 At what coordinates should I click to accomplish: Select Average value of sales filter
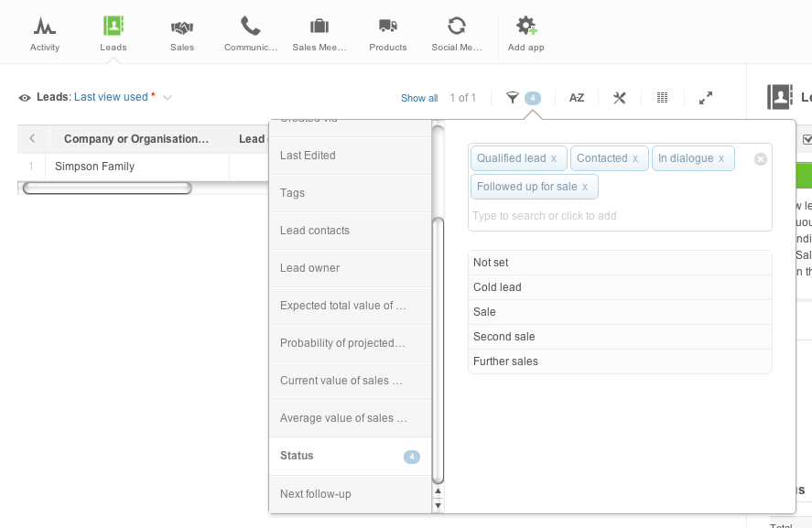pos(350,418)
